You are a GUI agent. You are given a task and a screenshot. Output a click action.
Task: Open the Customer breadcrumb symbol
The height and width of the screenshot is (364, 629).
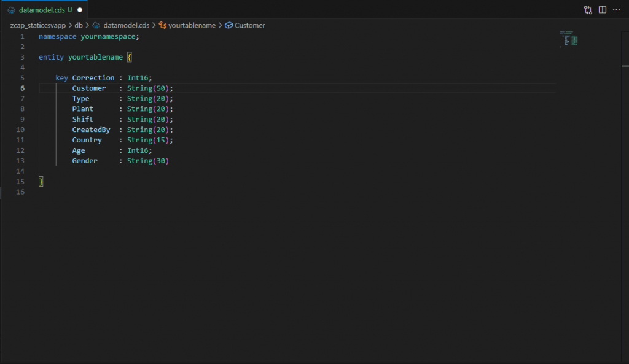249,25
